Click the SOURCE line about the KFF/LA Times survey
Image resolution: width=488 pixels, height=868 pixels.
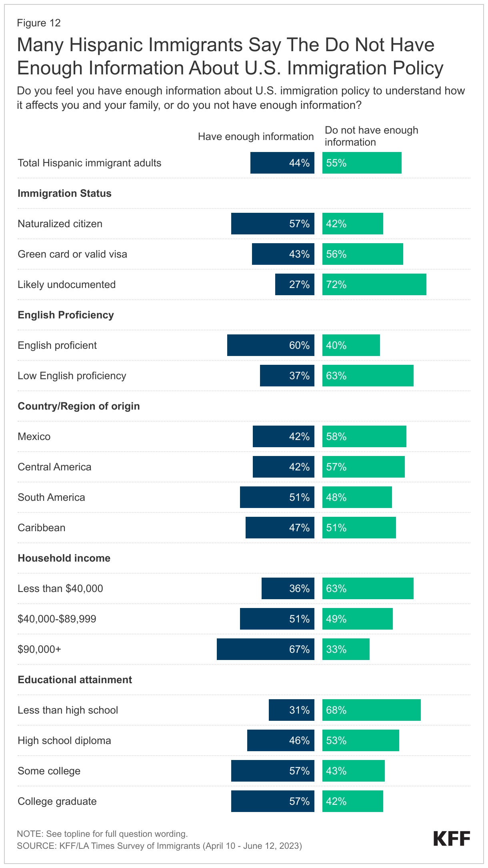coord(159,846)
